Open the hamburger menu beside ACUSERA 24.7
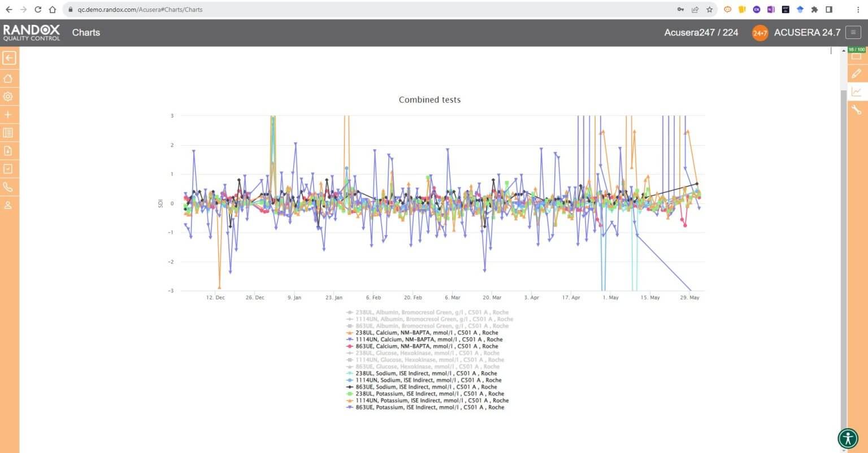The height and width of the screenshot is (453, 868). (x=853, y=32)
